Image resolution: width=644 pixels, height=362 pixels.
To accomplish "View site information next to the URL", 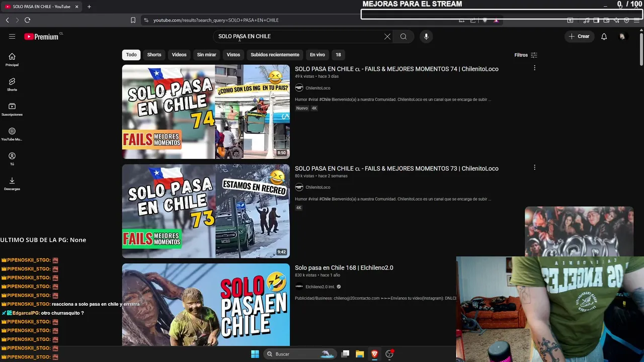I will click(146, 20).
